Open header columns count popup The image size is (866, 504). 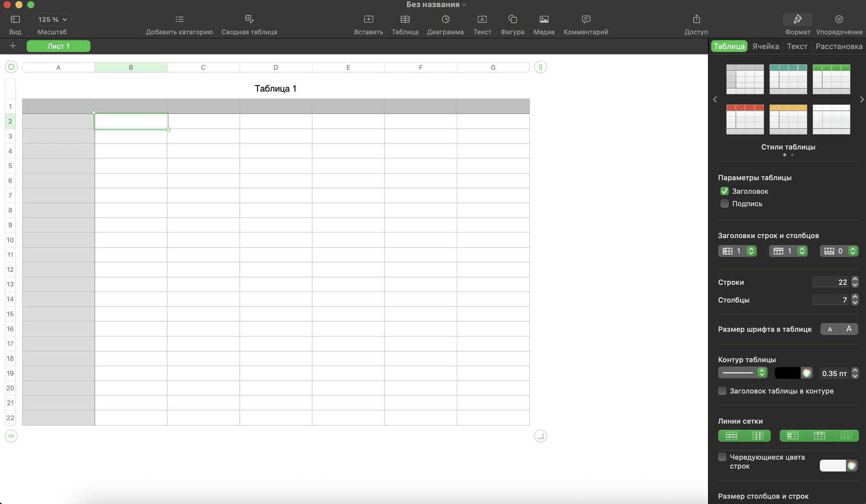(737, 251)
